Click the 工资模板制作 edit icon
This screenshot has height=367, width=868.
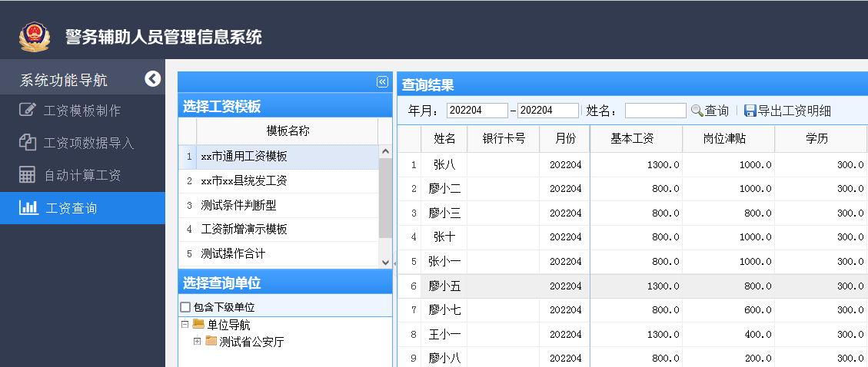tap(27, 110)
